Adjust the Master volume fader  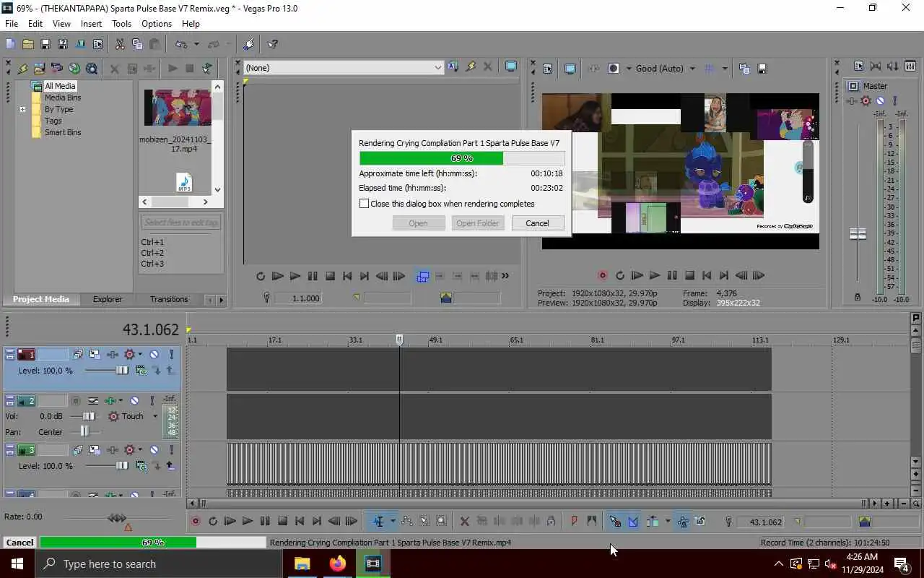[x=858, y=234]
